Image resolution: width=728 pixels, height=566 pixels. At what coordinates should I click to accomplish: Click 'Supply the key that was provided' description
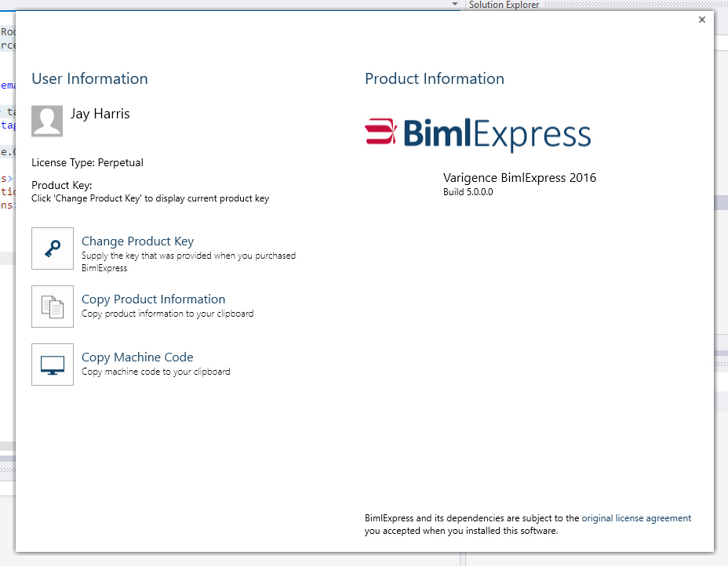(x=188, y=262)
